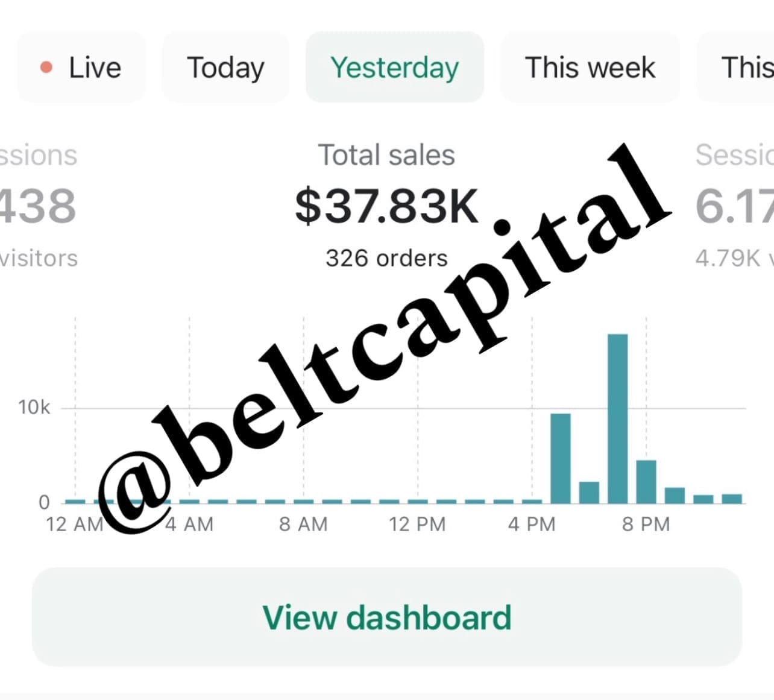
Task: Tap the 8 AM axis label
Action: (303, 524)
